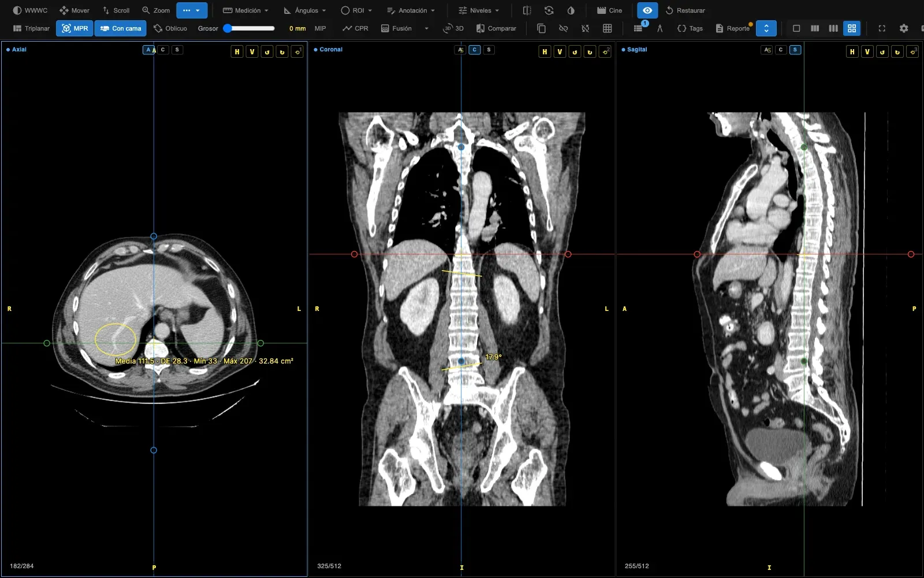This screenshot has width=924, height=578.
Task: Click the rotate-sync icon beside flip icon
Action: [x=549, y=10]
